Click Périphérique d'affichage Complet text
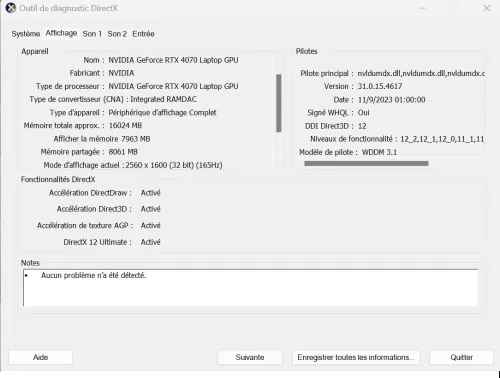 point(162,113)
